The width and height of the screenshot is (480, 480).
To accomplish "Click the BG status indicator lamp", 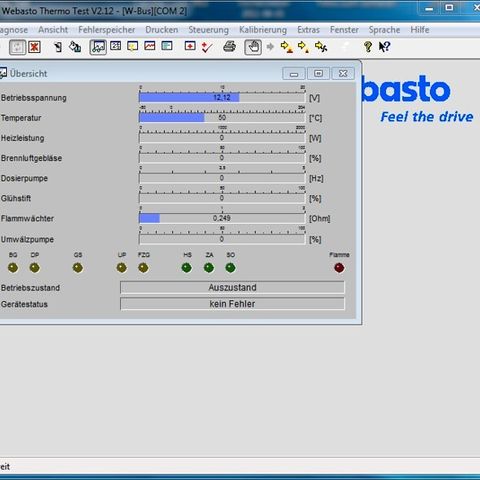I will coord(13,268).
